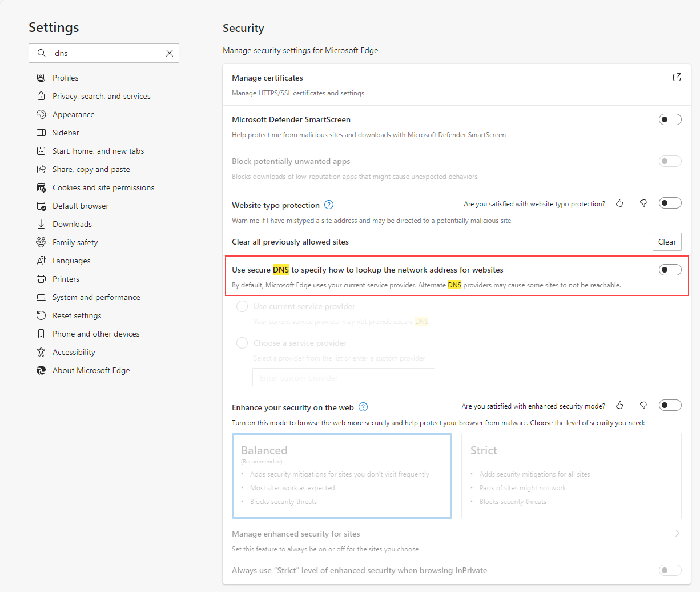The width and height of the screenshot is (700, 592).
Task: Choose the Strict security mode card
Action: (572, 476)
